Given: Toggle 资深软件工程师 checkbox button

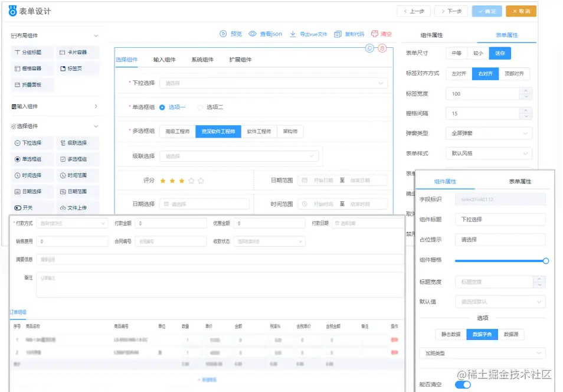Looking at the screenshot, I should click(218, 132).
